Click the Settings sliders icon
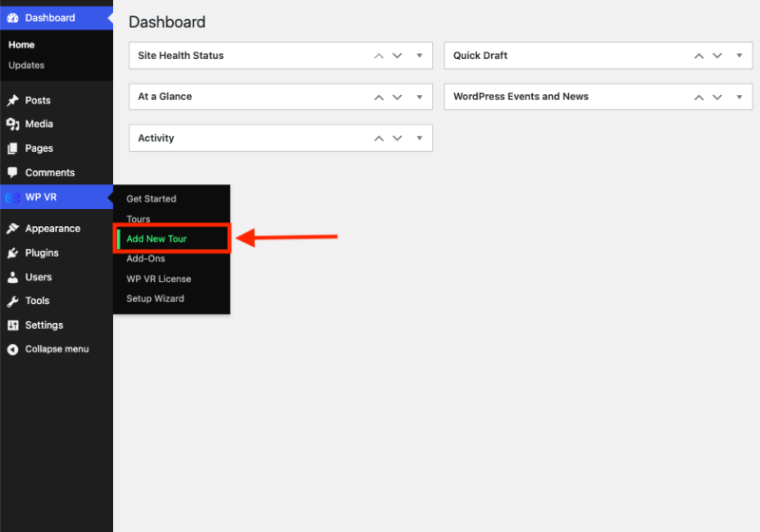 pyautogui.click(x=12, y=325)
